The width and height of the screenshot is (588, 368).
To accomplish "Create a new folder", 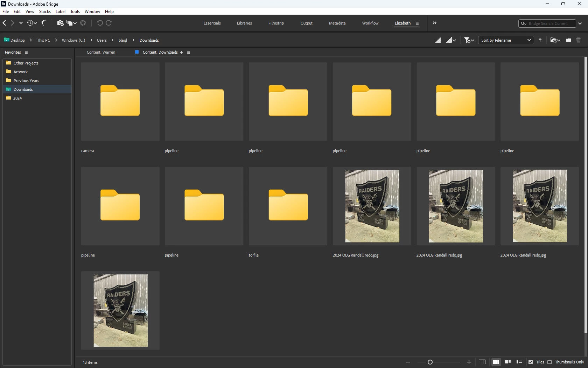I will tap(568, 40).
